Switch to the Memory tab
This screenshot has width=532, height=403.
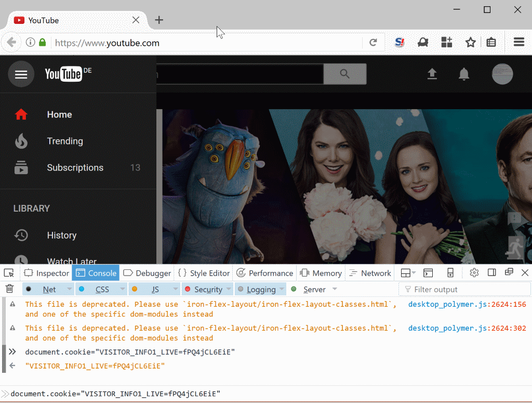click(x=321, y=273)
